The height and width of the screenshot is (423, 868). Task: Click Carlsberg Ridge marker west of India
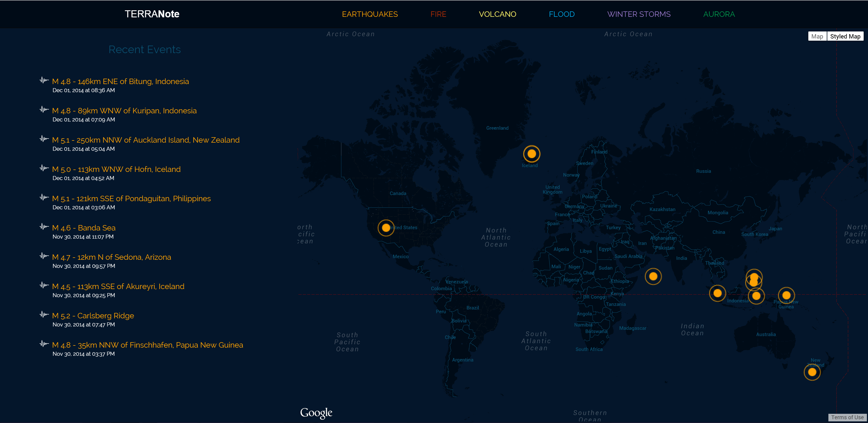[x=653, y=277]
